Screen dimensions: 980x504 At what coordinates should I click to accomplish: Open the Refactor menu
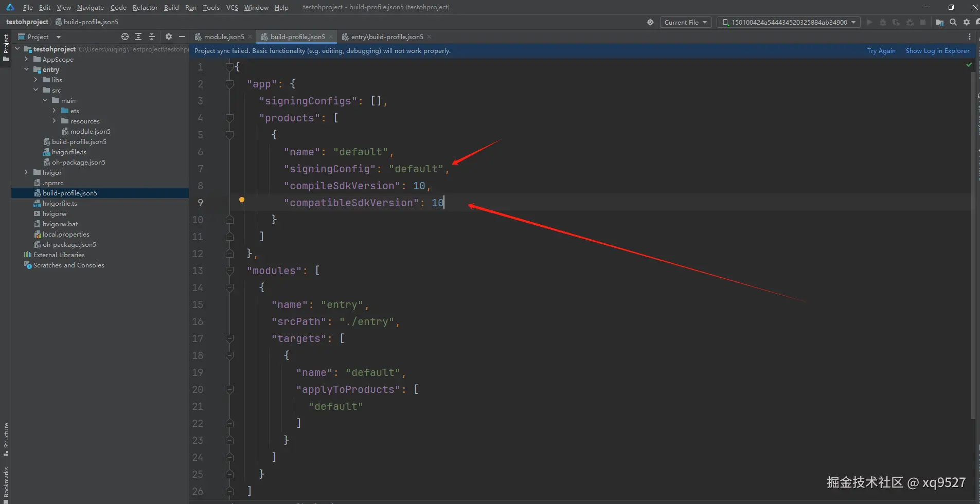pyautogui.click(x=145, y=7)
